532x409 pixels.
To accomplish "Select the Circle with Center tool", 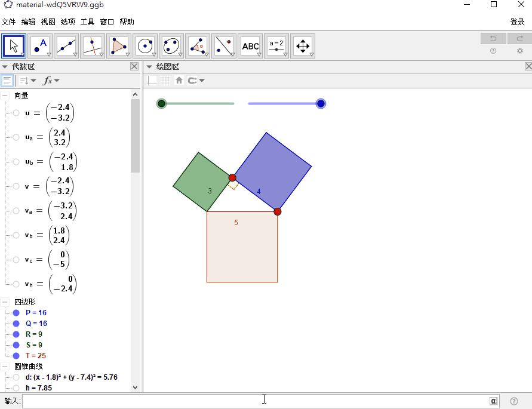I will 145,45.
